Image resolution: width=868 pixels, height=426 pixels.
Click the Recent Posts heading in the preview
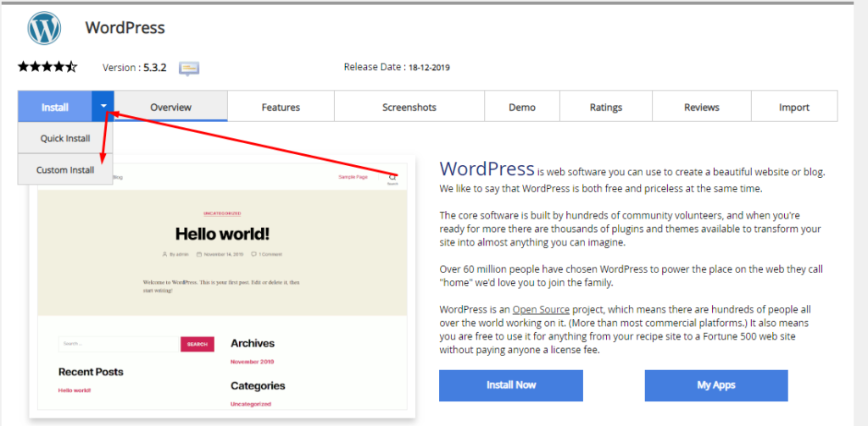click(91, 371)
